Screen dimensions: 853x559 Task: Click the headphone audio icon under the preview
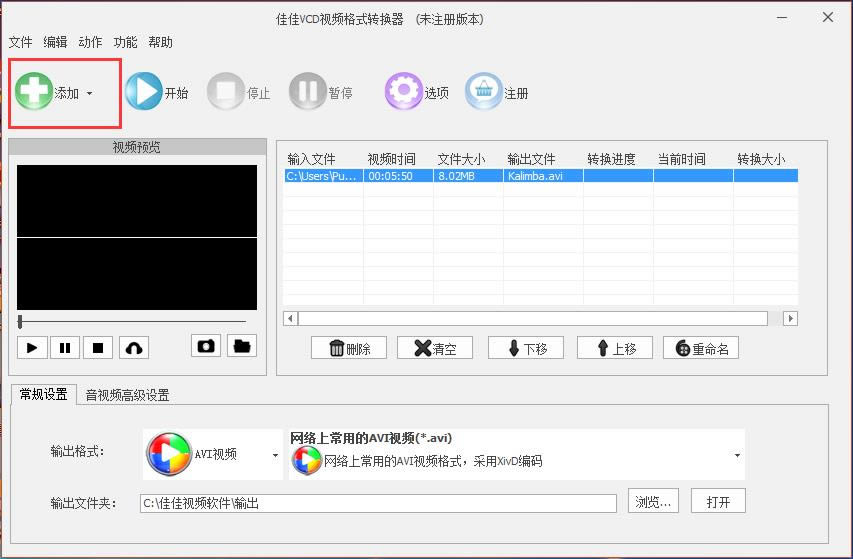[134, 347]
